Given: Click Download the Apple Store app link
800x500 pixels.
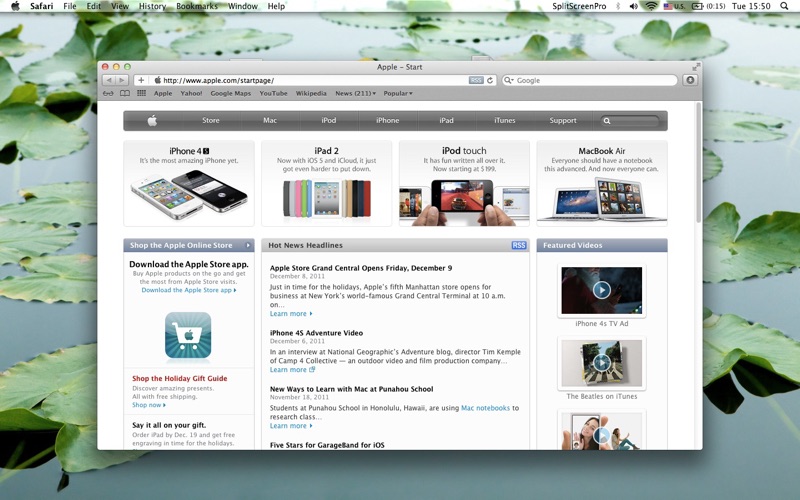Looking at the screenshot, I should tap(188, 290).
